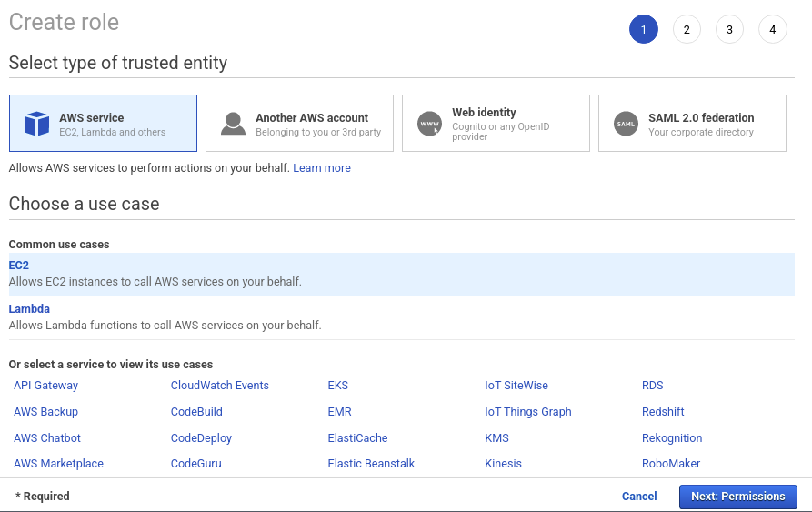Select Kinesis service
The width and height of the screenshot is (812, 512).
tap(503, 463)
